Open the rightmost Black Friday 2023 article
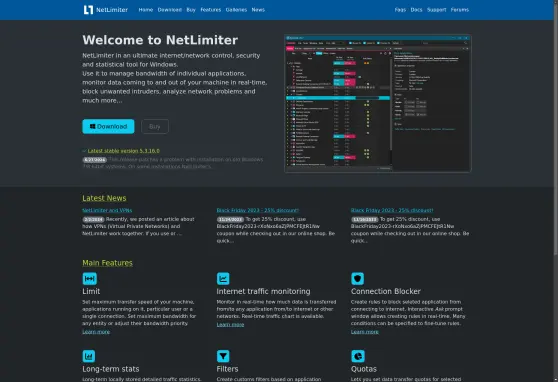 tap(392, 210)
